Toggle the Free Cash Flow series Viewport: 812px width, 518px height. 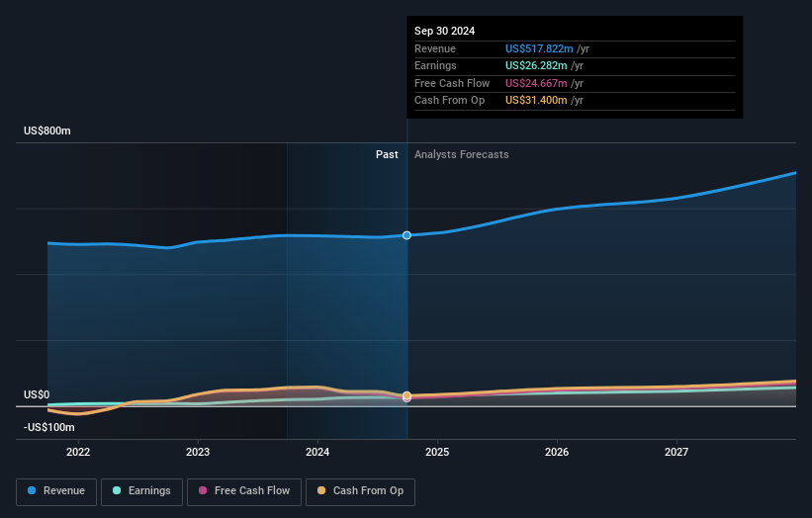click(x=244, y=491)
